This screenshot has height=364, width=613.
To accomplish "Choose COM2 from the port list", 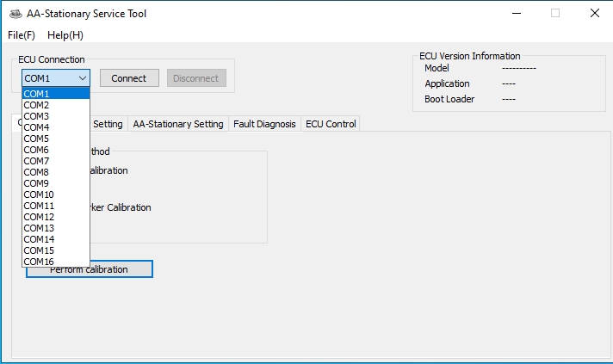I will click(x=56, y=105).
